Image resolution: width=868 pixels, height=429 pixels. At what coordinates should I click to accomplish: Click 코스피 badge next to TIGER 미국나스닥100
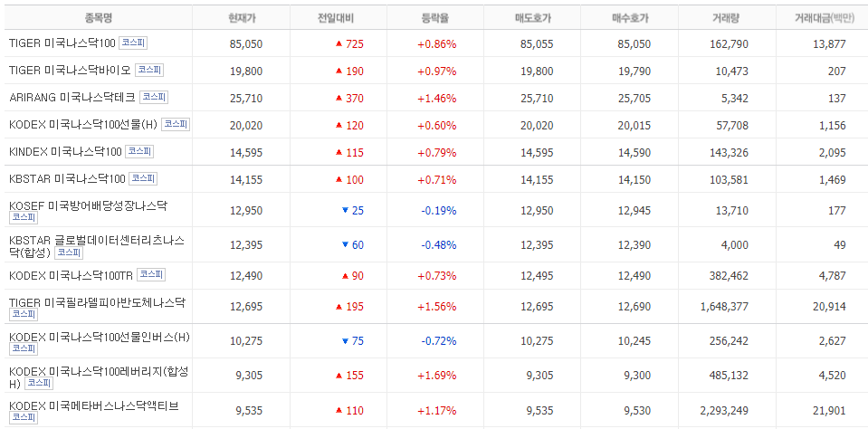133,43
